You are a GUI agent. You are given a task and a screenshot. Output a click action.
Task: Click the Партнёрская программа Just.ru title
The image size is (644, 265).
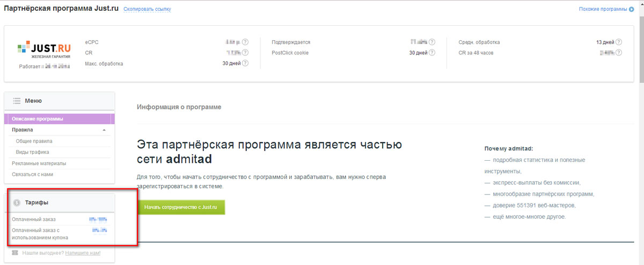(x=61, y=9)
